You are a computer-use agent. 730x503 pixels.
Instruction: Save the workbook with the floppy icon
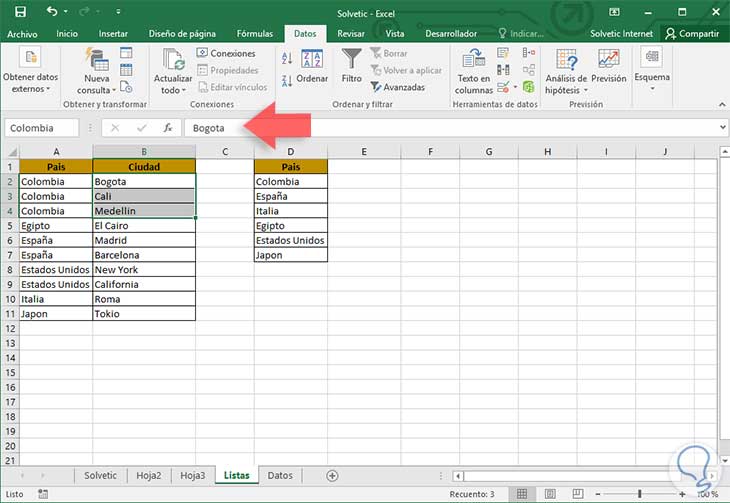pyautogui.click(x=20, y=12)
